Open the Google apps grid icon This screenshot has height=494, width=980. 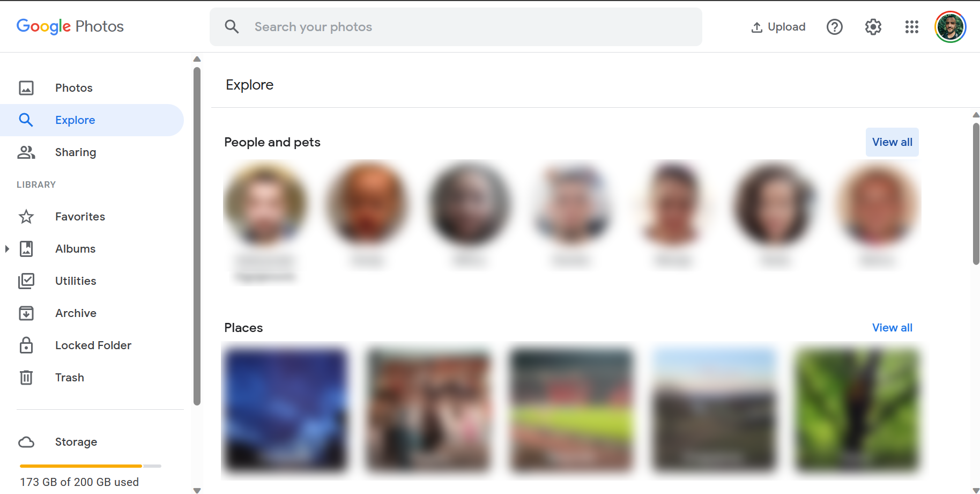(x=911, y=27)
